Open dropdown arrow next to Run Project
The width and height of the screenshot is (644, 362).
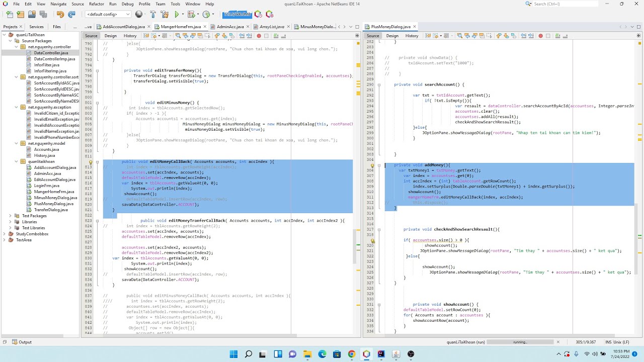[183, 15]
